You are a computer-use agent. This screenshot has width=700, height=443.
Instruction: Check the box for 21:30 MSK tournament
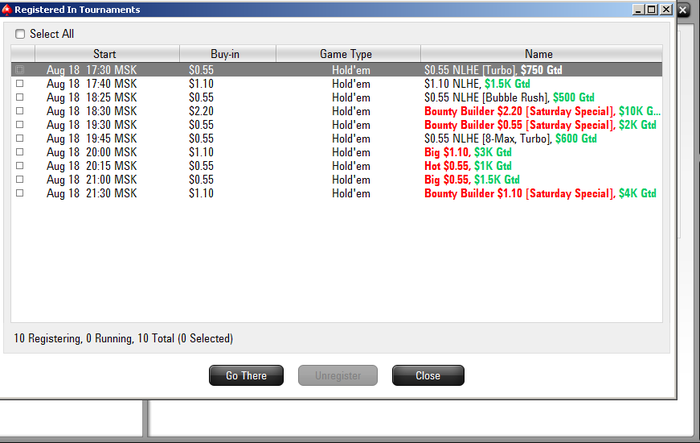(20, 193)
